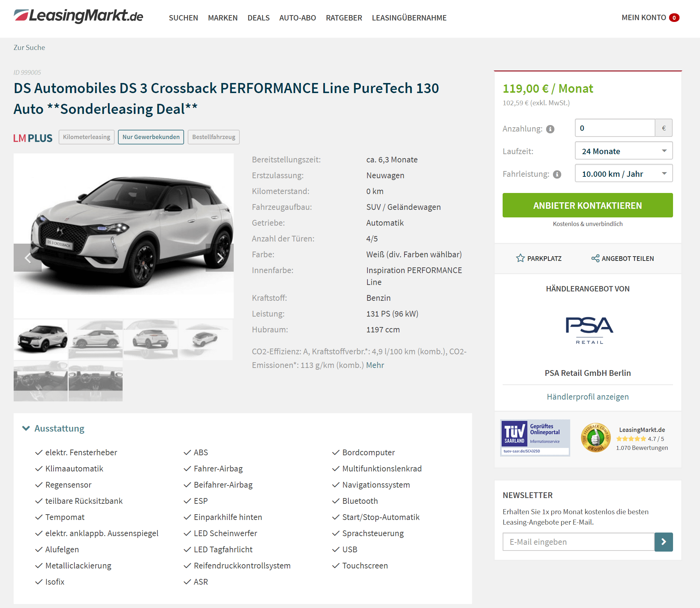The image size is (700, 608).
Task: Submit newsletter with arrow button
Action: pos(664,542)
